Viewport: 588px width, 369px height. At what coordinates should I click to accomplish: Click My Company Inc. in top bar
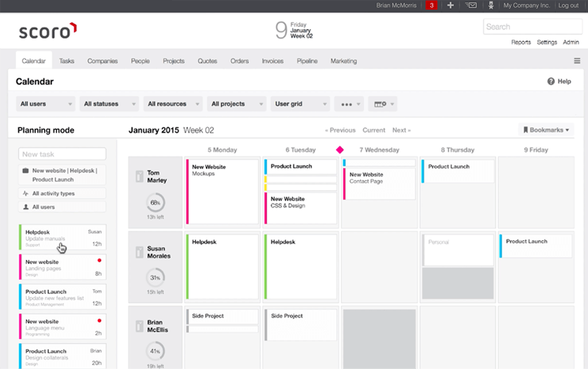[x=526, y=6]
